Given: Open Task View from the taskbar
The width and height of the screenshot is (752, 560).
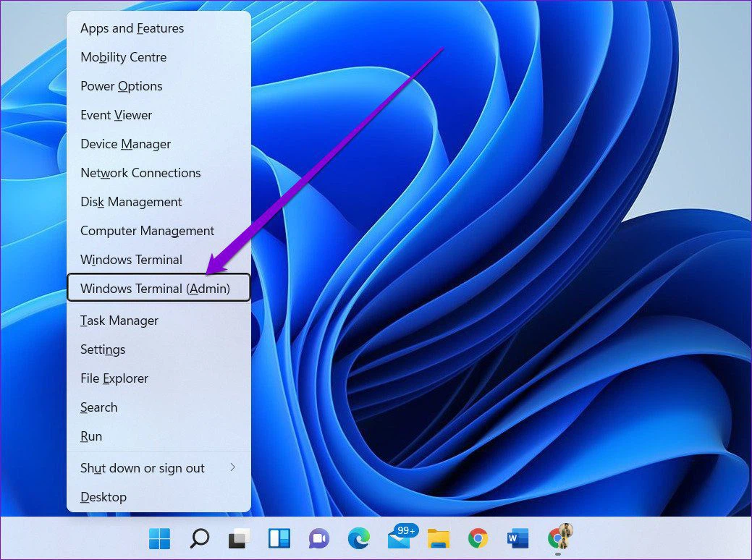Looking at the screenshot, I should 239,538.
